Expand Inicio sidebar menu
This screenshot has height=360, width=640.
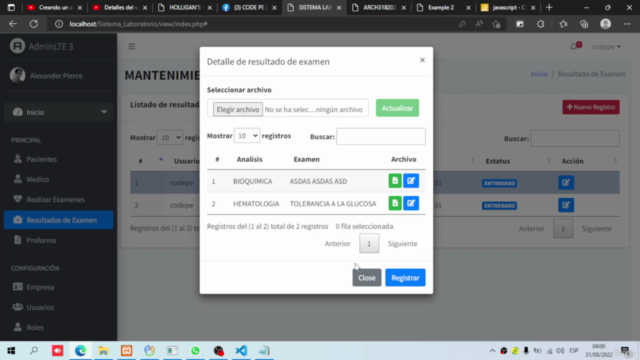59,112
